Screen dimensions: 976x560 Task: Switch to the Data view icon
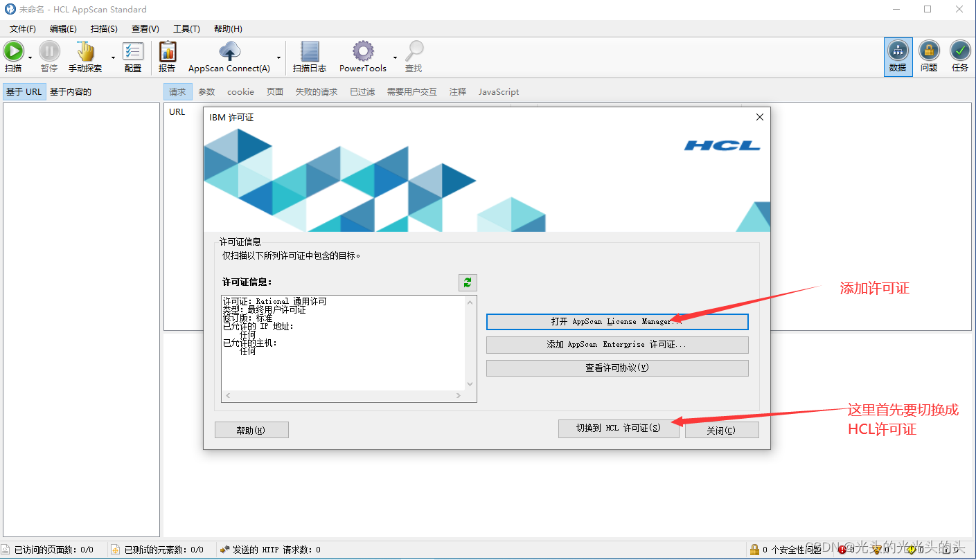[x=898, y=51]
